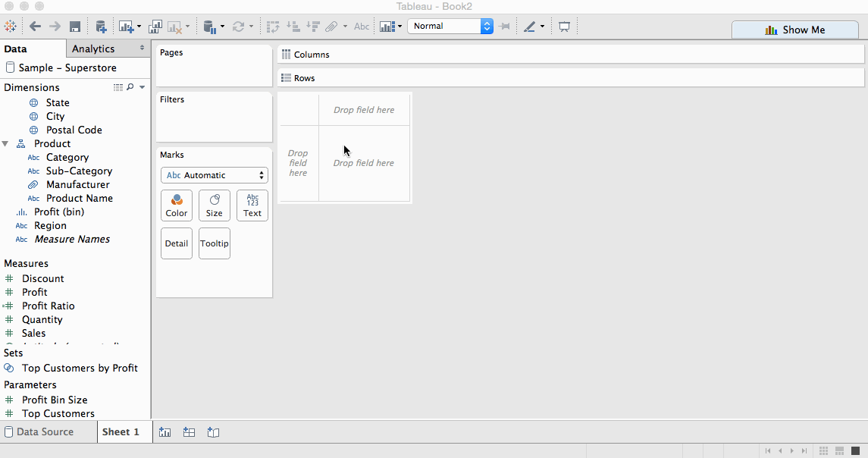Open the Dimensions pane menu arrow
868x458 pixels.
point(143,87)
